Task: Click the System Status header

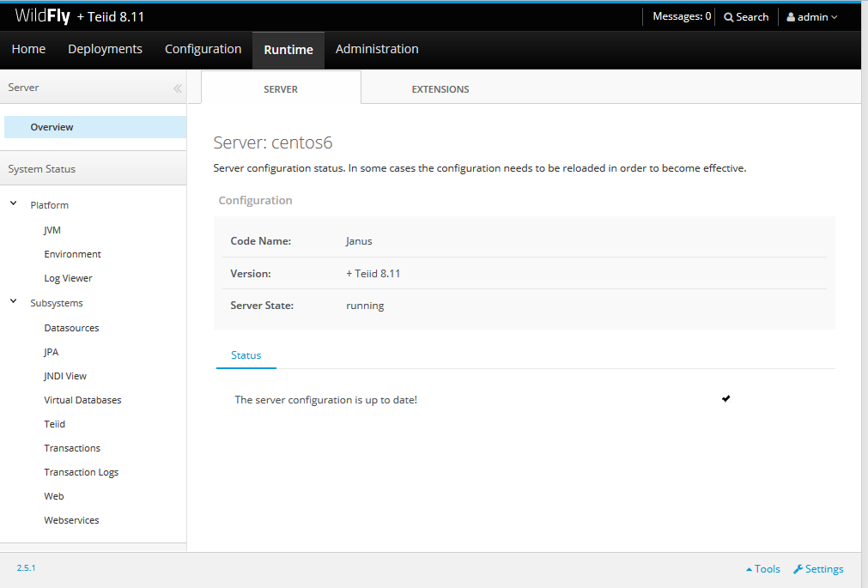Action: coord(41,169)
